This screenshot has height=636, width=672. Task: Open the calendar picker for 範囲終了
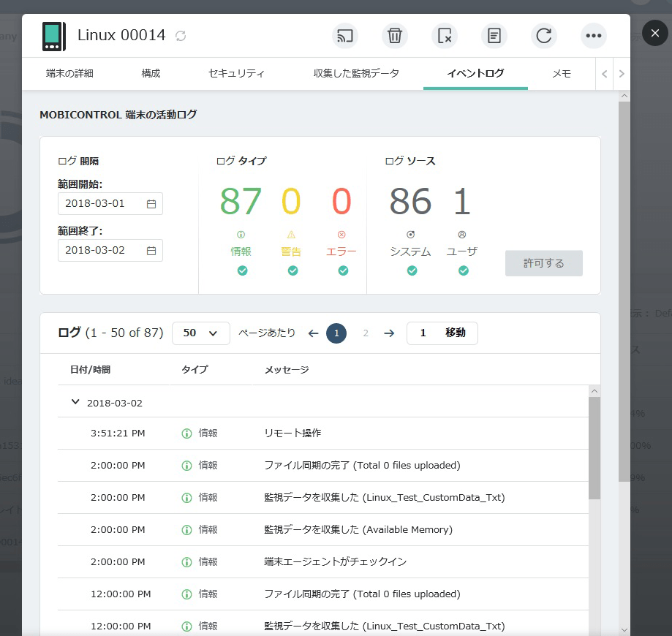(153, 250)
